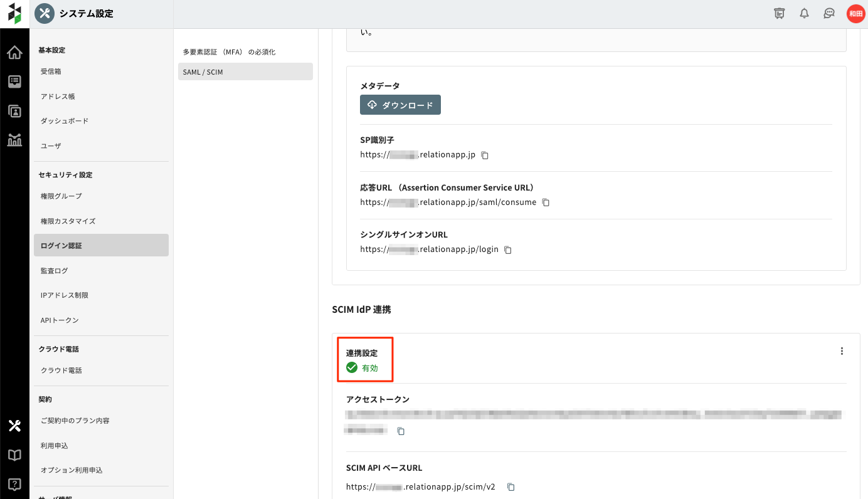Copy the SCIM access token

401,431
